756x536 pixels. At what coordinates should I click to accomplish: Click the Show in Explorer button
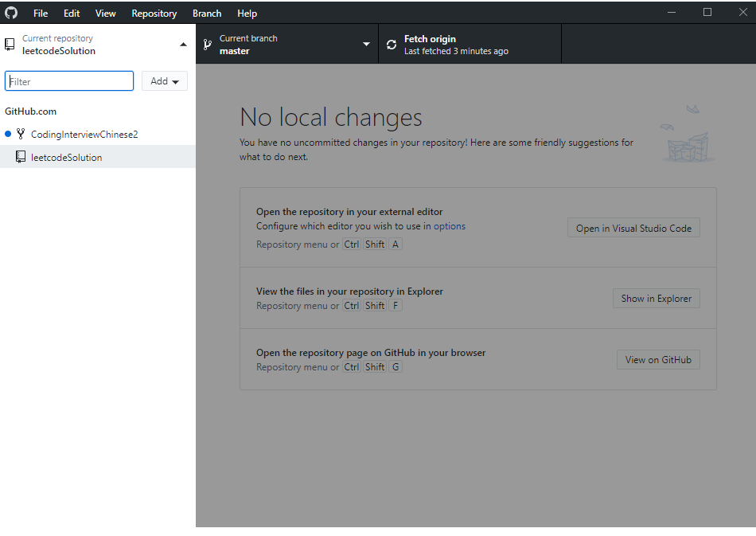pyautogui.click(x=657, y=298)
